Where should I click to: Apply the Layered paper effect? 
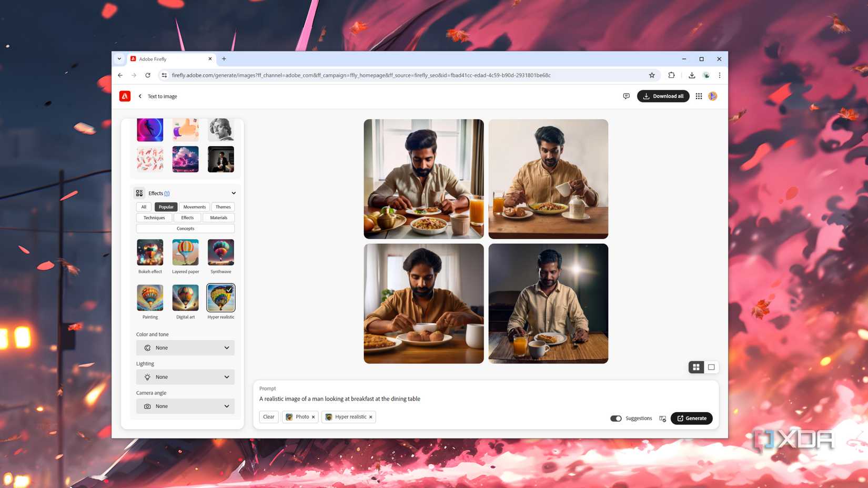click(x=185, y=252)
